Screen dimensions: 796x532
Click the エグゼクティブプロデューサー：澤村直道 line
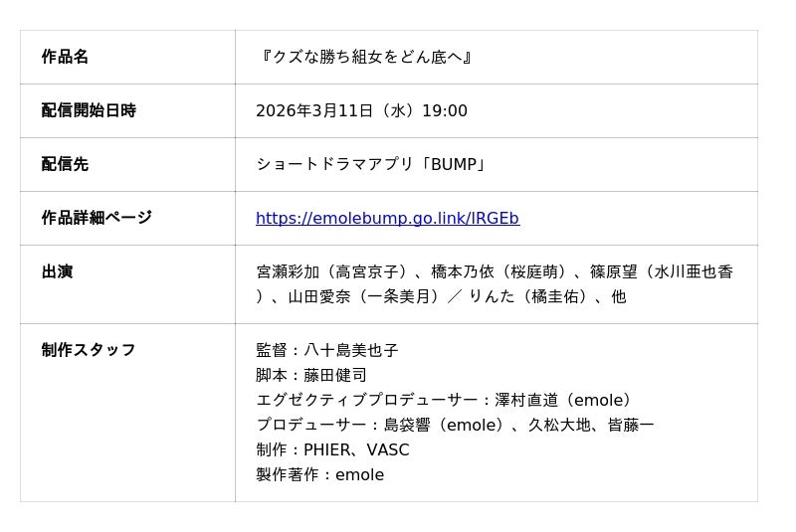pos(444,400)
